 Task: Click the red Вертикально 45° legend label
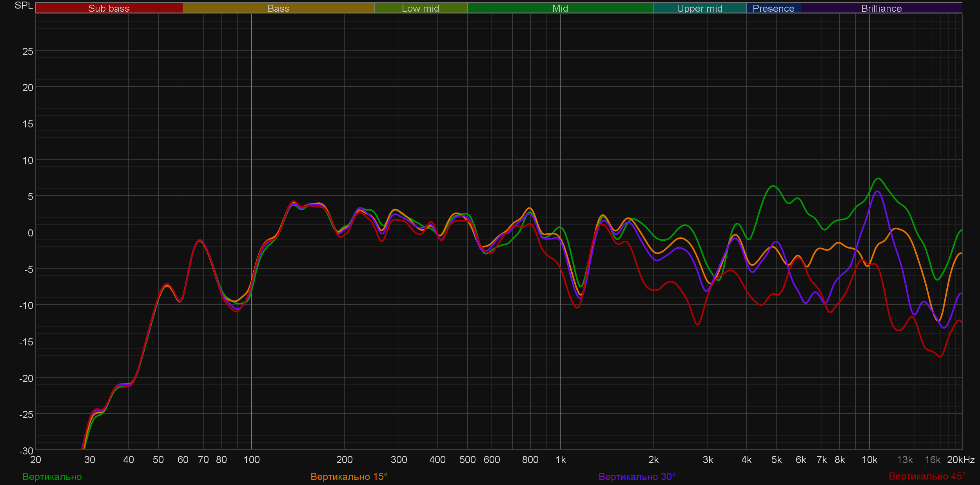pos(927,476)
